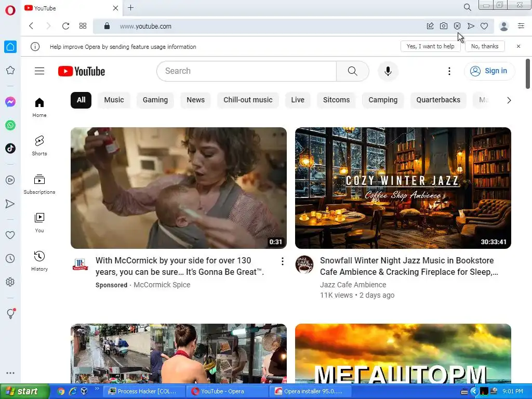Screen dimensions: 532x399
Task: Click the Windows start button
Action: (25, 391)
